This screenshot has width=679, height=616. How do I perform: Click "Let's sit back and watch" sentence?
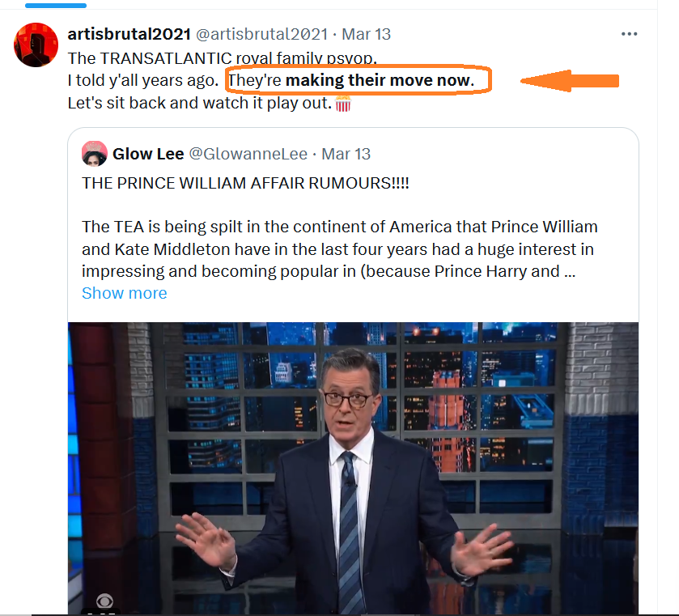(x=200, y=103)
